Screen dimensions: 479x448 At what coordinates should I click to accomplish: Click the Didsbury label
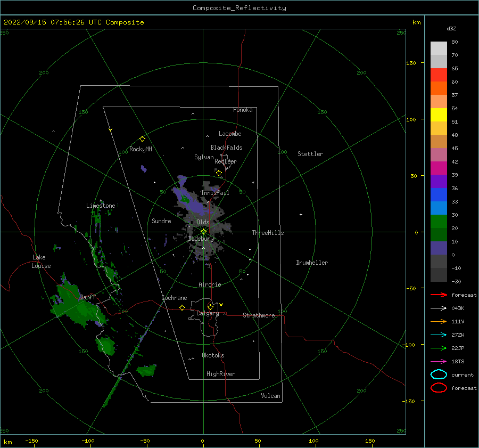pyautogui.click(x=201, y=239)
